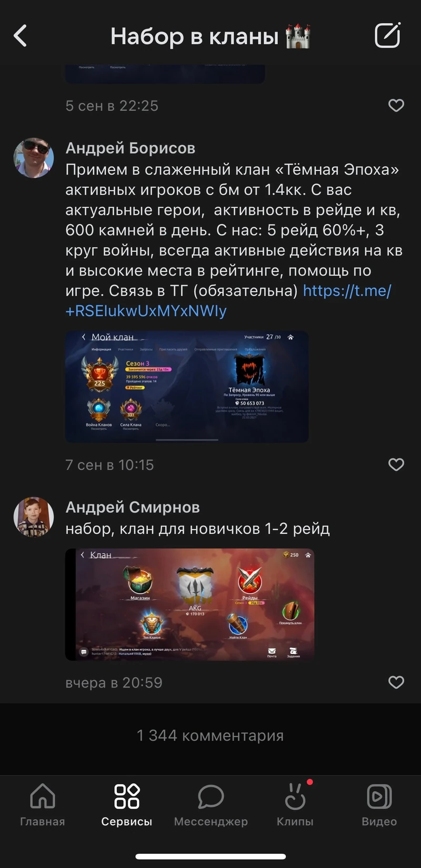Screen dimensions: 421x868
Task: Like the comment from 5 сен 22:25
Action: (x=396, y=105)
